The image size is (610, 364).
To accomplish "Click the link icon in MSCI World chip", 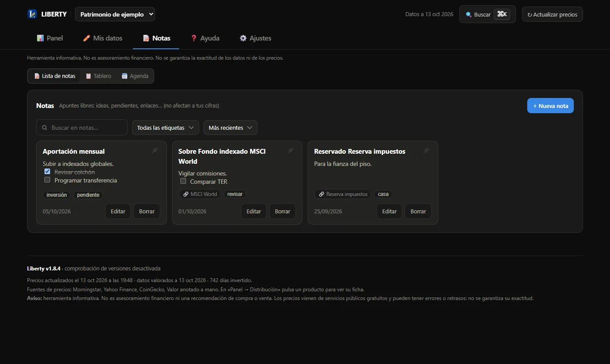I will click(186, 194).
